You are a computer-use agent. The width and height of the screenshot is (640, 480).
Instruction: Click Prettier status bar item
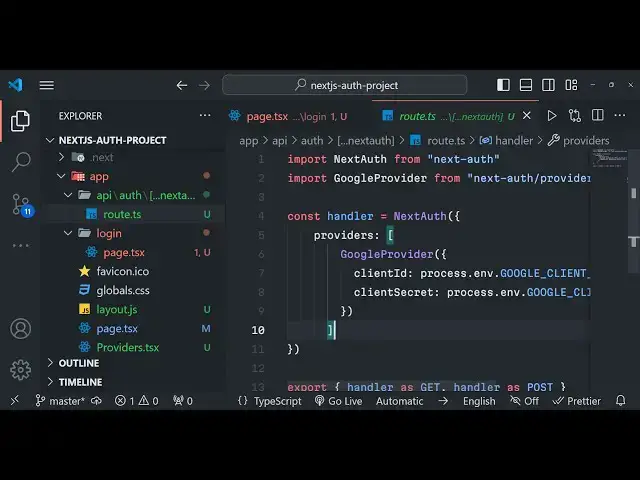click(576, 401)
